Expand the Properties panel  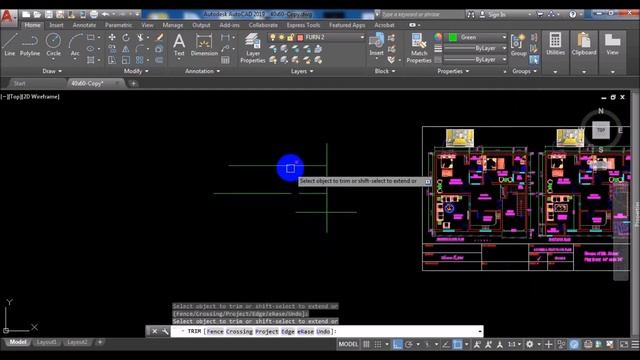[x=453, y=71]
